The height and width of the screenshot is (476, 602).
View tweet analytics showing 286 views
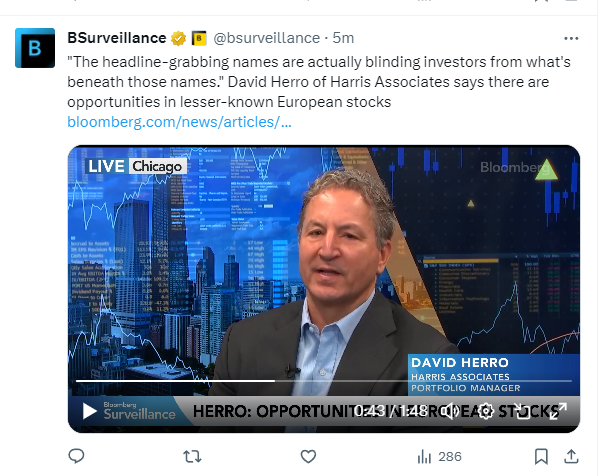pyautogui.click(x=439, y=456)
